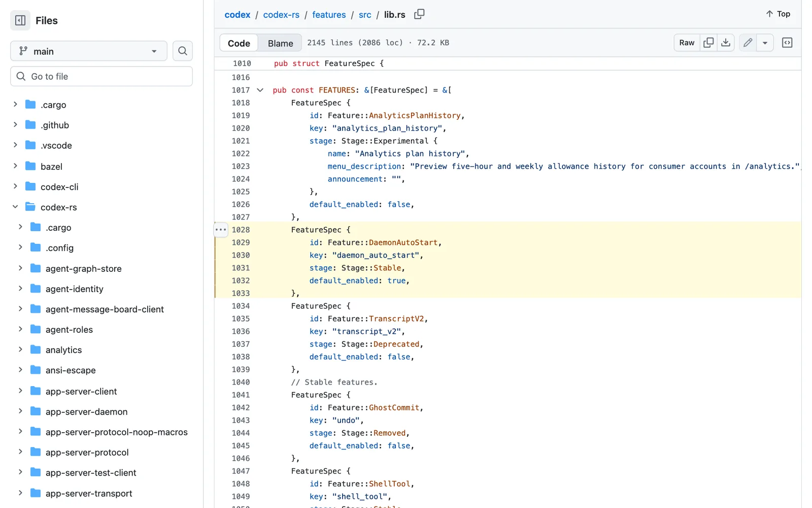Fold the FEATURES const code block at line 1017

pyautogui.click(x=260, y=90)
